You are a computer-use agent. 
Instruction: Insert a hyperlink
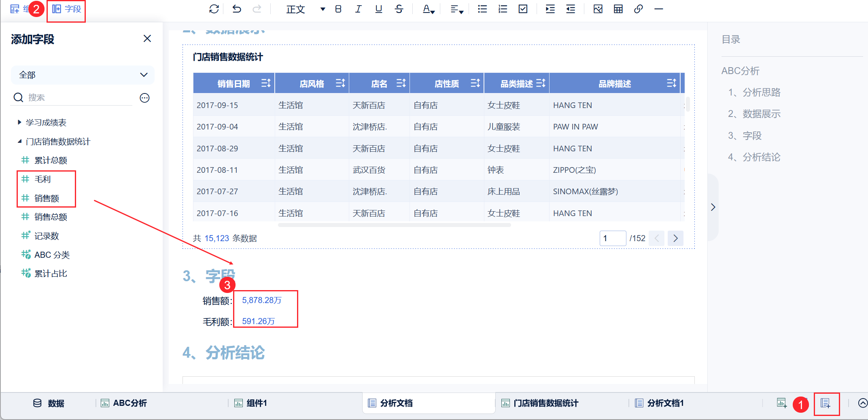(x=639, y=9)
